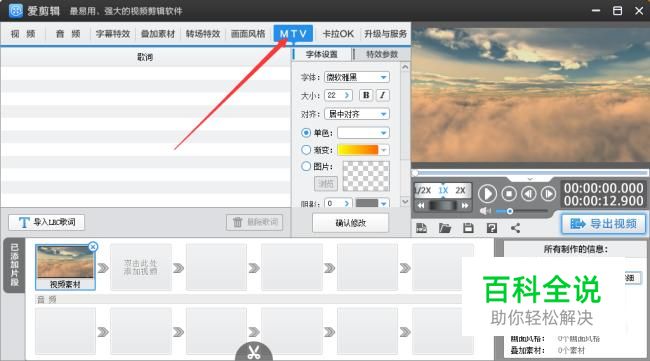The height and width of the screenshot is (361, 650).
Task: Step forward one frame
Action: (x=548, y=194)
